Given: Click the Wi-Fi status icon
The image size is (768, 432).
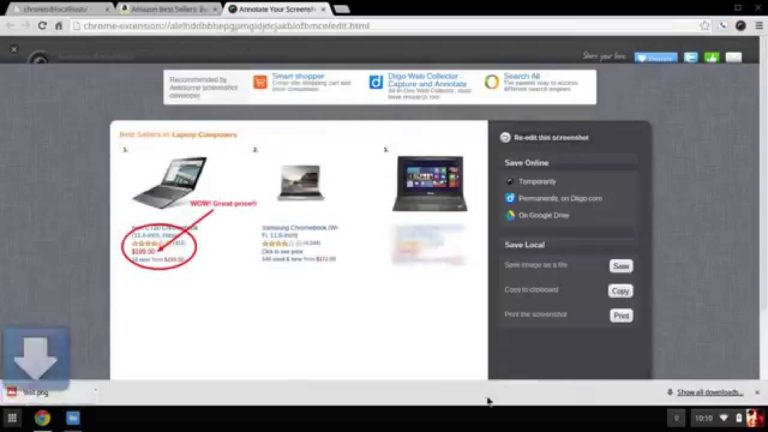Looking at the screenshot, I should click(724, 418).
